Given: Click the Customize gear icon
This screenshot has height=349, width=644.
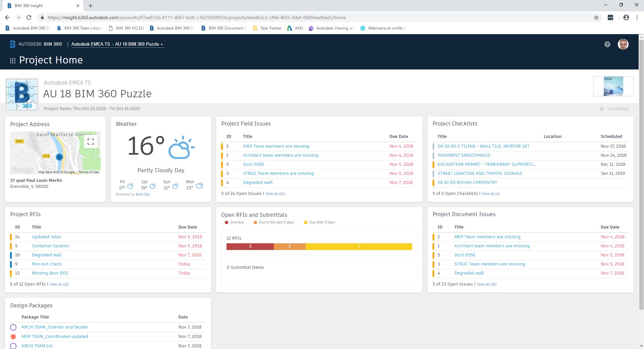Looking at the screenshot, I should (601, 108).
